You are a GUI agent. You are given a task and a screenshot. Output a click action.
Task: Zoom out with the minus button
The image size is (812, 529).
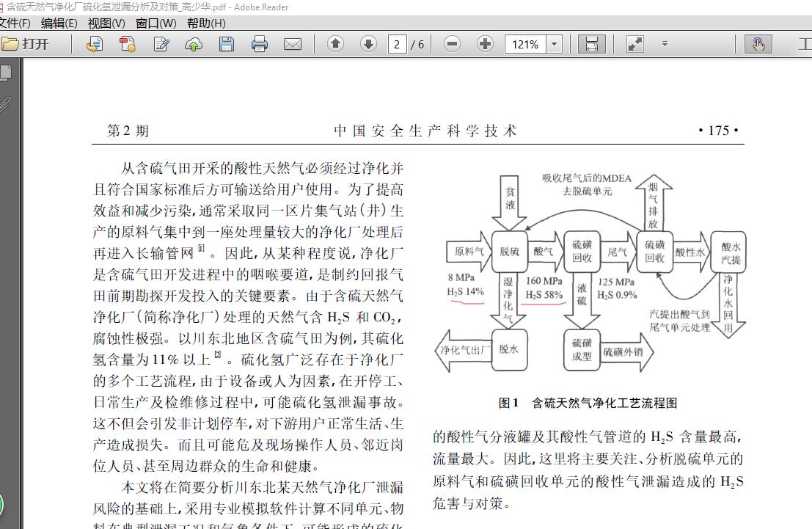point(452,44)
